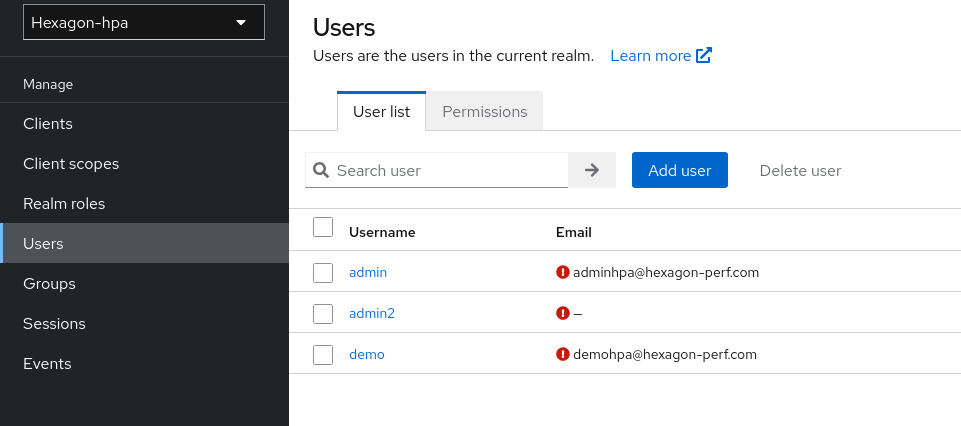This screenshot has height=426, width=961.
Task: Click the Username column header
Action: [x=382, y=232]
